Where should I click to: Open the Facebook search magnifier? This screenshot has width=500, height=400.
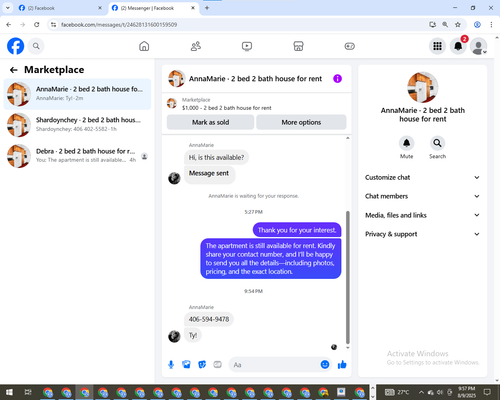pos(36,46)
